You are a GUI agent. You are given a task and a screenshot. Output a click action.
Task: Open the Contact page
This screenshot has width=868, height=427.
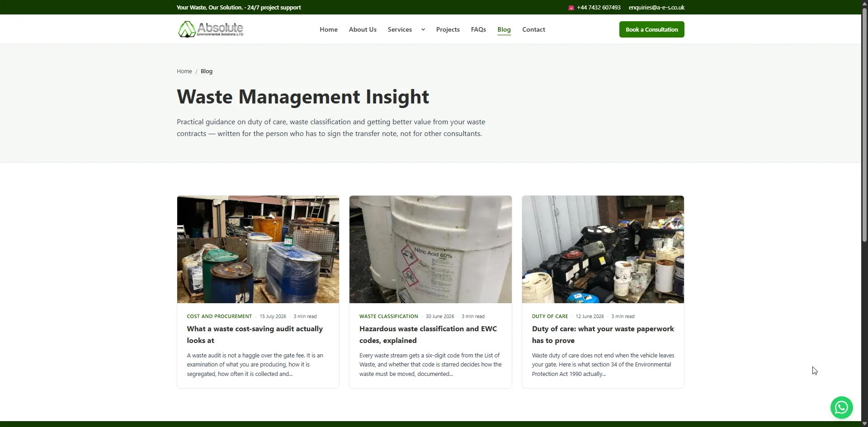(533, 29)
